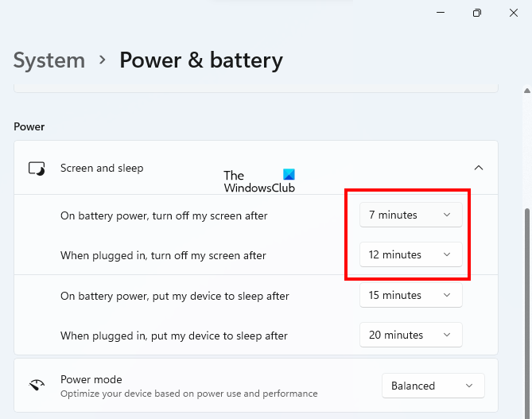The image size is (532, 419).
Task: Click the breadcrumb arrow after System
Action: click(x=102, y=60)
